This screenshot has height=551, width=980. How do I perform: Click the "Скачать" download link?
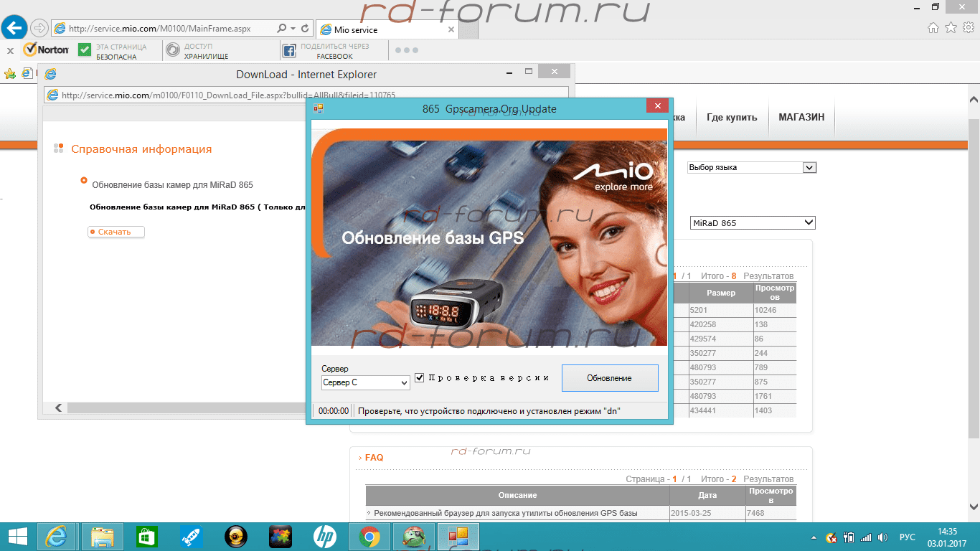115,232
